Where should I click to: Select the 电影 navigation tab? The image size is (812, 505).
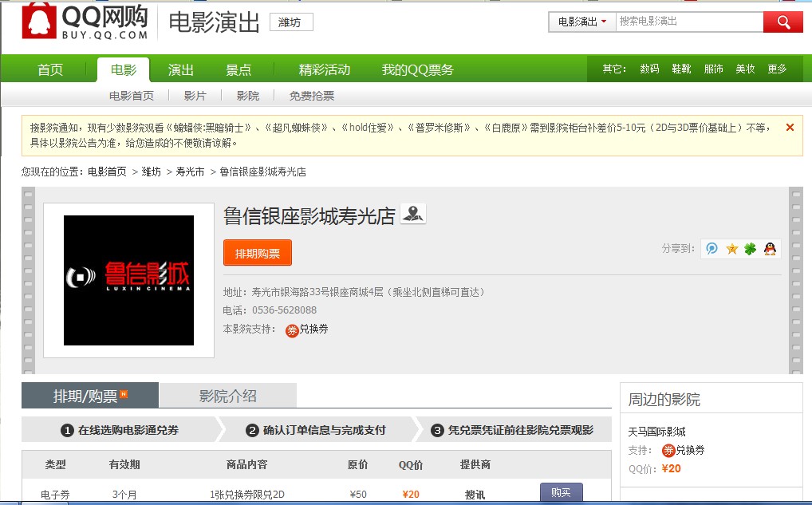point(124,69)
